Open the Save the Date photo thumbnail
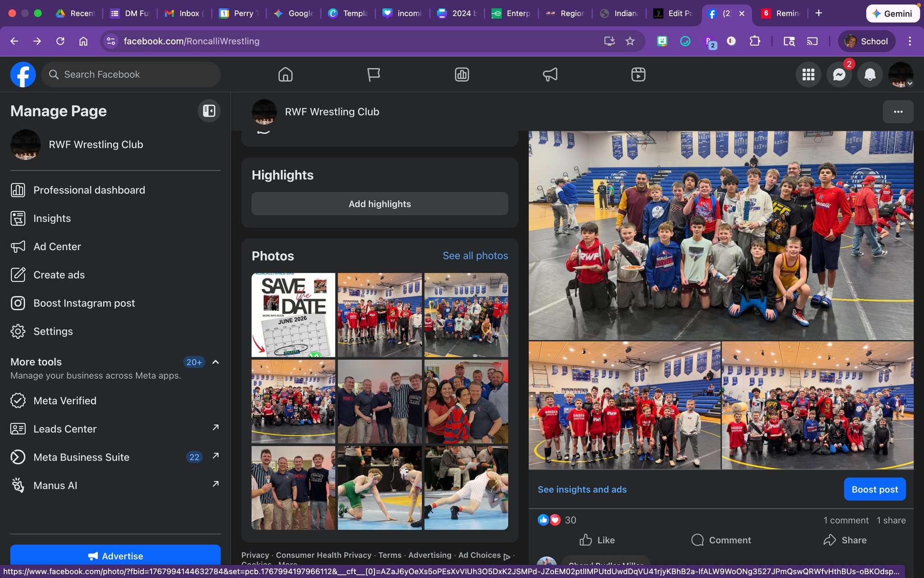 point(293,315)
